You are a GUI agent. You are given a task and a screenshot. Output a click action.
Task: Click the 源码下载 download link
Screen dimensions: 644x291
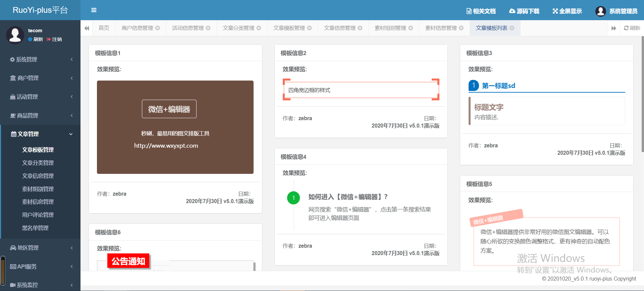pyautogui.click(x=524, y=11)
